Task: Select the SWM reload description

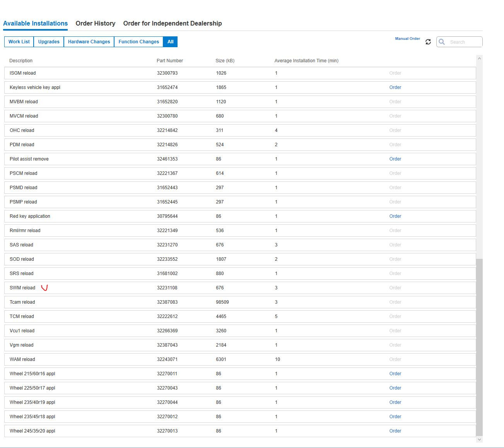Action: [22, 288]
